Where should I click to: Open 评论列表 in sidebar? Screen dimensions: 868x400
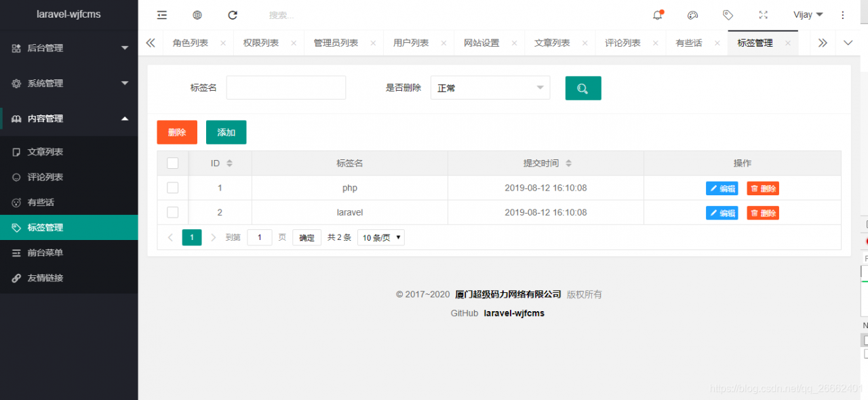68,177
